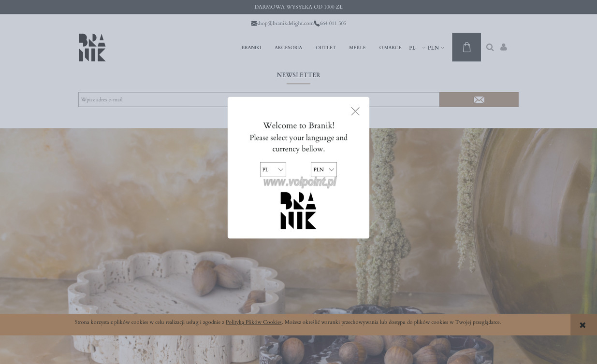Open the AKCESORIA menu
This screenshot has height=364, width=597.
click(x=288, y=48)
